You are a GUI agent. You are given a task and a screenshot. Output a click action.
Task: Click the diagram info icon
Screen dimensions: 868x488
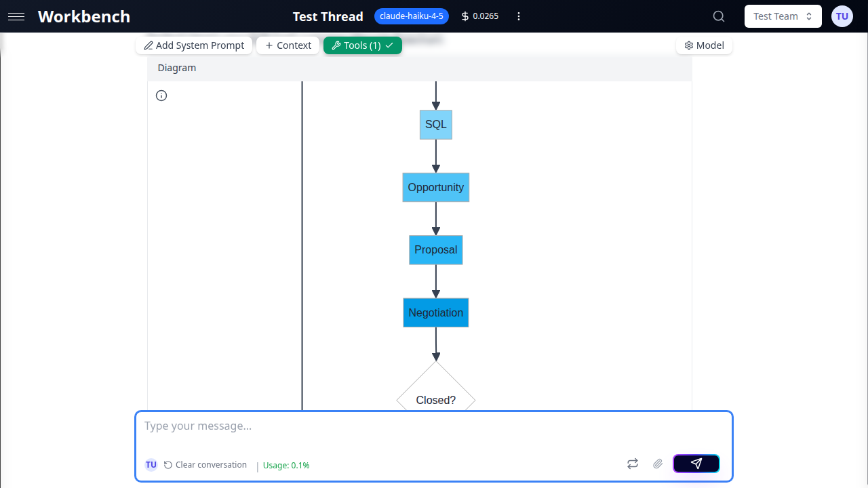[161, 96]
